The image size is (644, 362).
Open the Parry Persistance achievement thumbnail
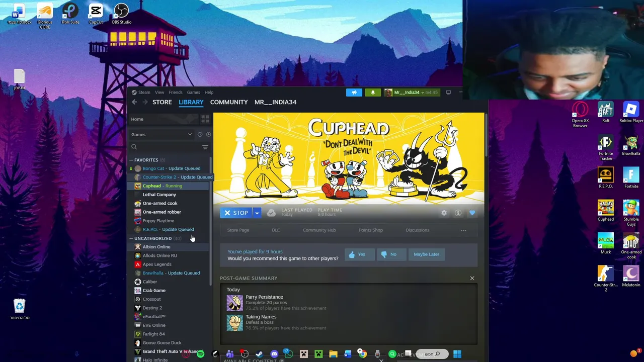coord(234,303)
